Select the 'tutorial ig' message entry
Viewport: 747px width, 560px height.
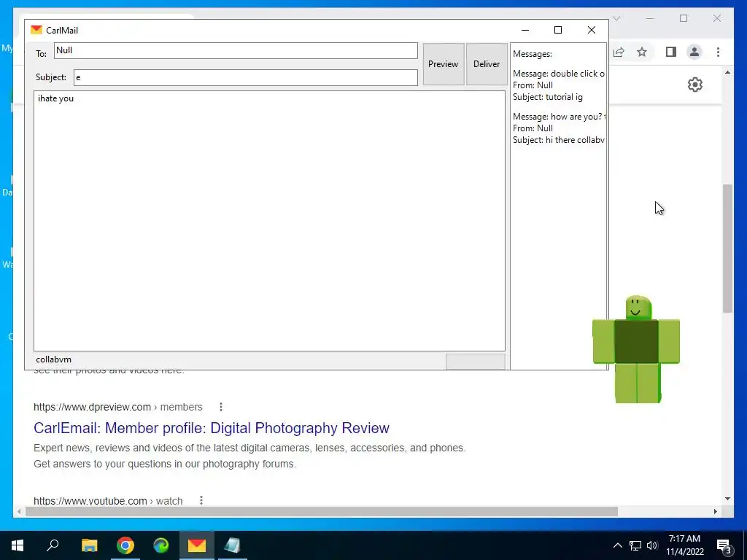pos(558,85)
